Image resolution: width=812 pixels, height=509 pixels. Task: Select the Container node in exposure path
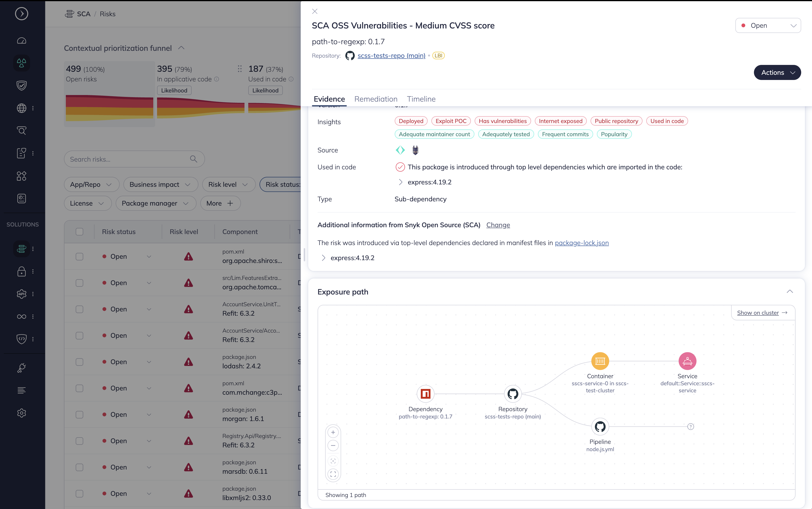(x=600, y=361)
